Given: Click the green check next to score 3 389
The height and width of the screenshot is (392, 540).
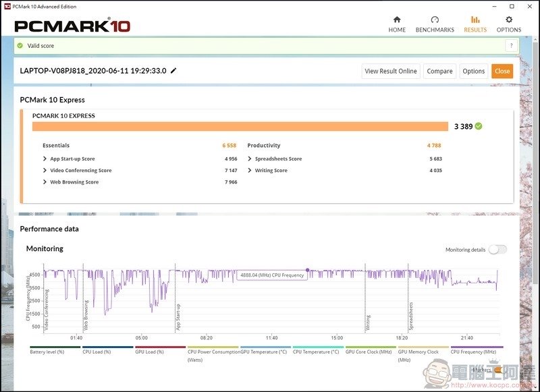Looking at the screenshot, I should 479,126.
